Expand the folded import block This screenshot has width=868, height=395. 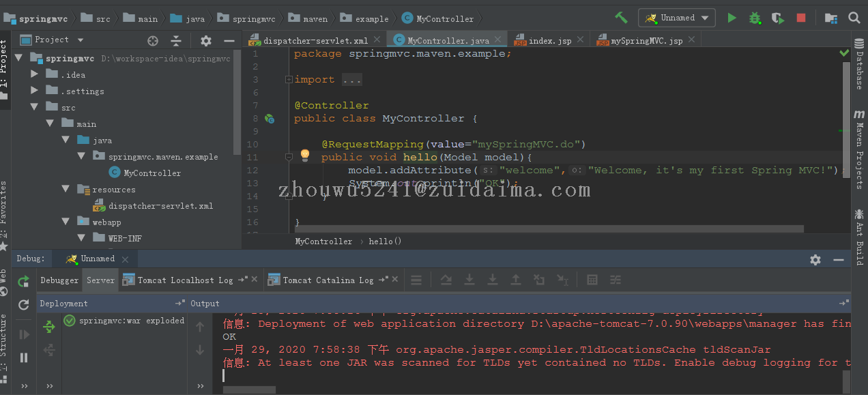click(x=289, y=80)
